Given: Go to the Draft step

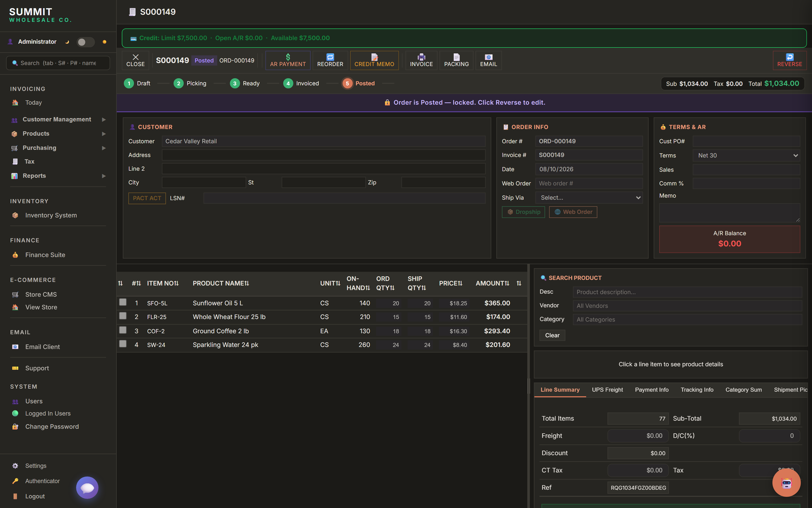Looking at the screenshot, I should click(137, 83).
